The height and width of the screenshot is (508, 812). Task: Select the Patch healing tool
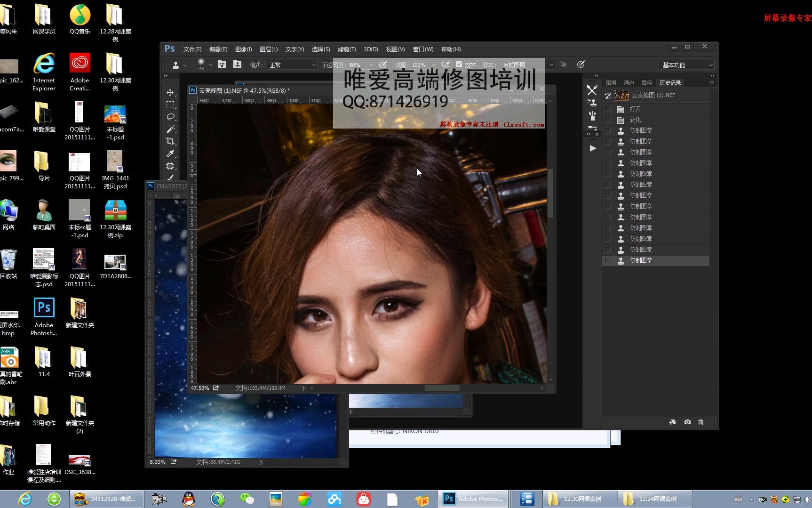170,166
